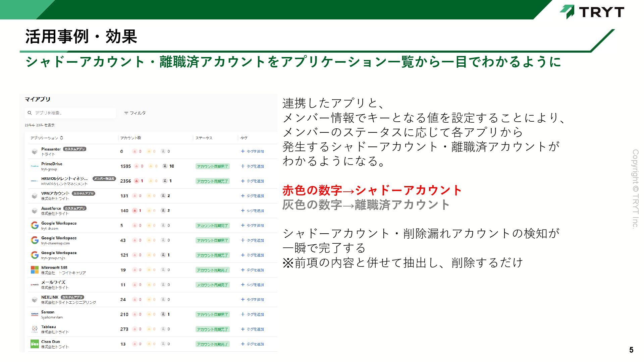
Task: Click the ステータス column header
Action: [x=204, y=138]
